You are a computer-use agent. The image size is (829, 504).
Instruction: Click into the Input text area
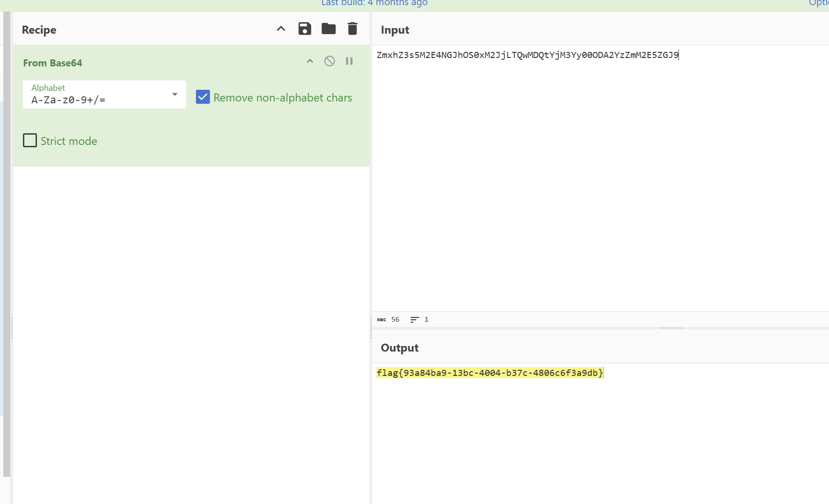(600, 178)
